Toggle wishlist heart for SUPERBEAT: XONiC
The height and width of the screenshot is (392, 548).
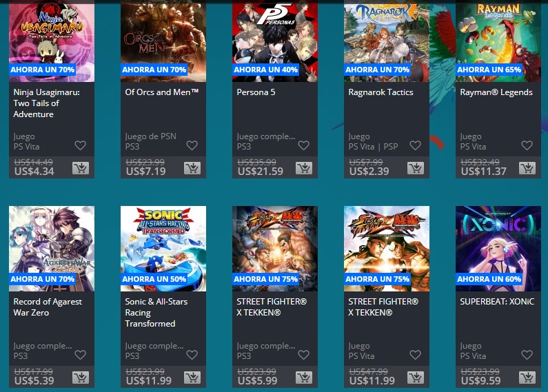click(x=527, y=355)
